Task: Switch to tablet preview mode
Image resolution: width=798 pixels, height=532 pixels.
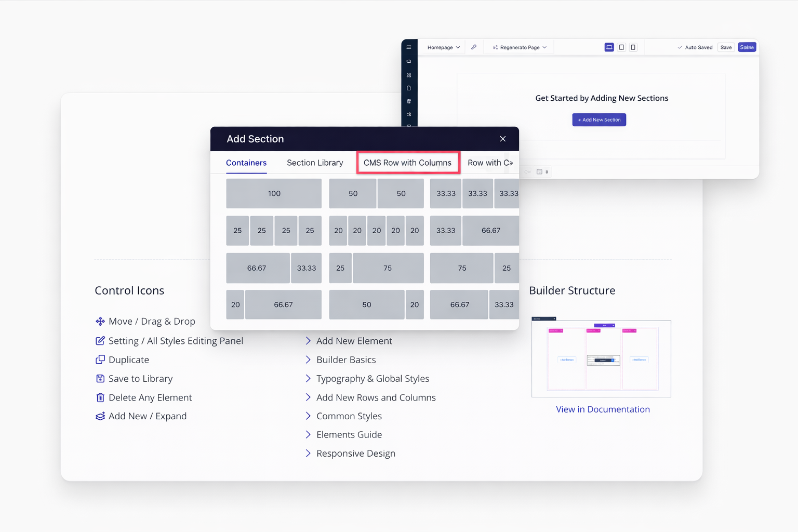Action: 621,47
